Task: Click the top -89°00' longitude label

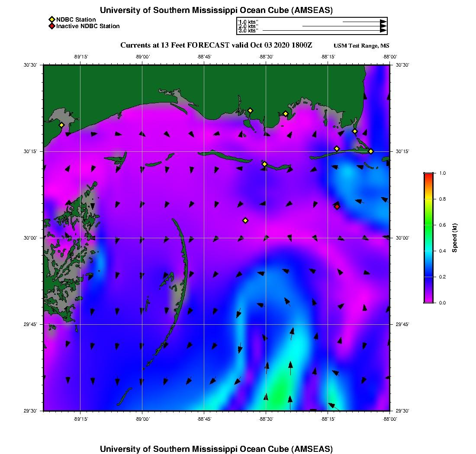Action: coord(143,57)
